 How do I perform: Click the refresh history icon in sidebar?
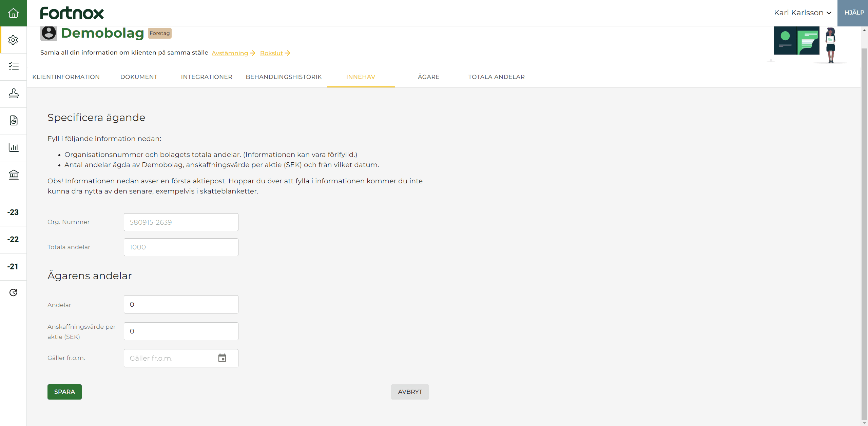point(13,292)
